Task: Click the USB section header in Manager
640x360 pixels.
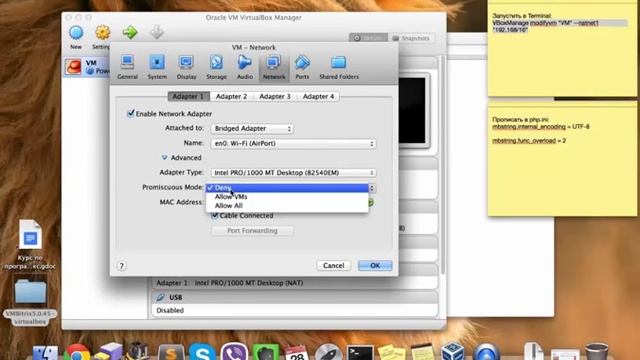Action: coord(294,297)
